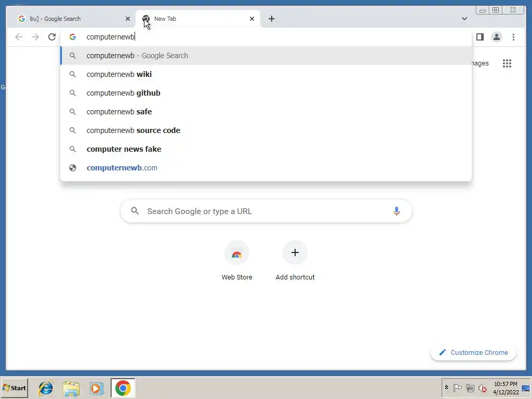
Task: Show hidden system tray icons
Action: coord(446,388)
